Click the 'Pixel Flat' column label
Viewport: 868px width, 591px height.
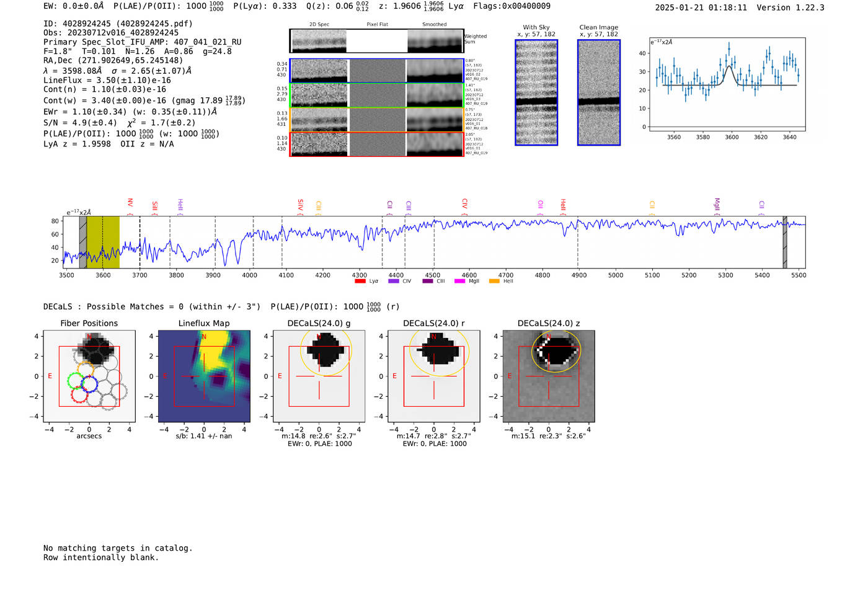click(377, 24)
